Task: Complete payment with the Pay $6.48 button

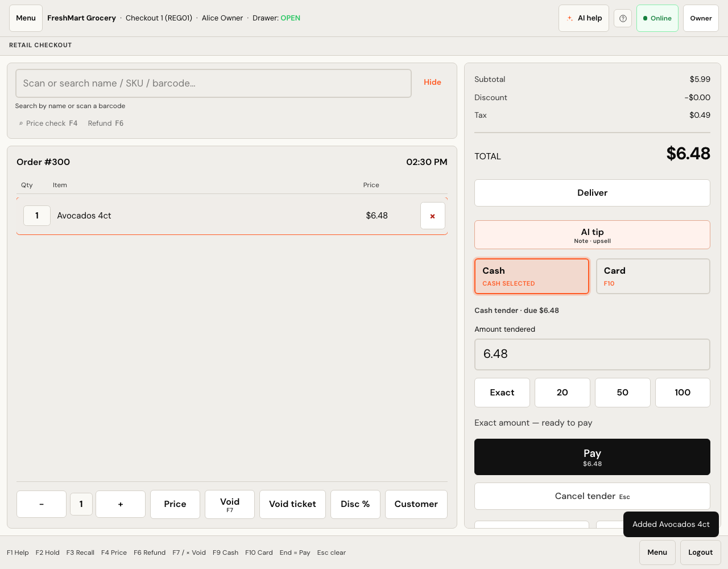Action: click(x=592, y=457)
